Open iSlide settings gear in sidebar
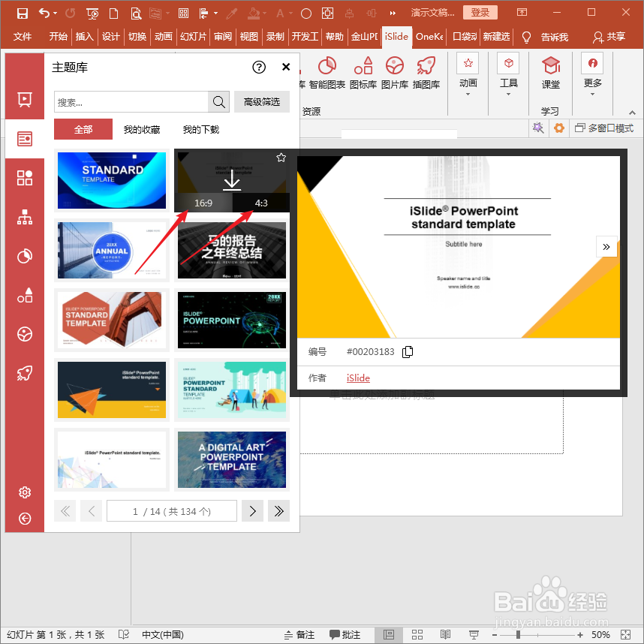Viewport: 644px width, 644px height. [25, 492]
